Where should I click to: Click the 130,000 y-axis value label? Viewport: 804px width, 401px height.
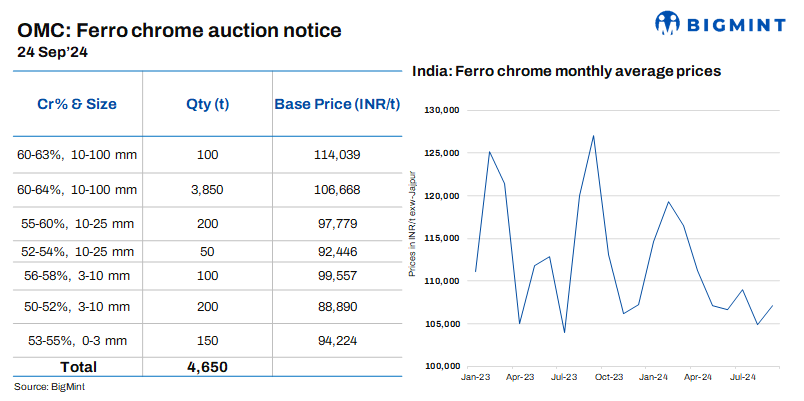coord(440,110)
